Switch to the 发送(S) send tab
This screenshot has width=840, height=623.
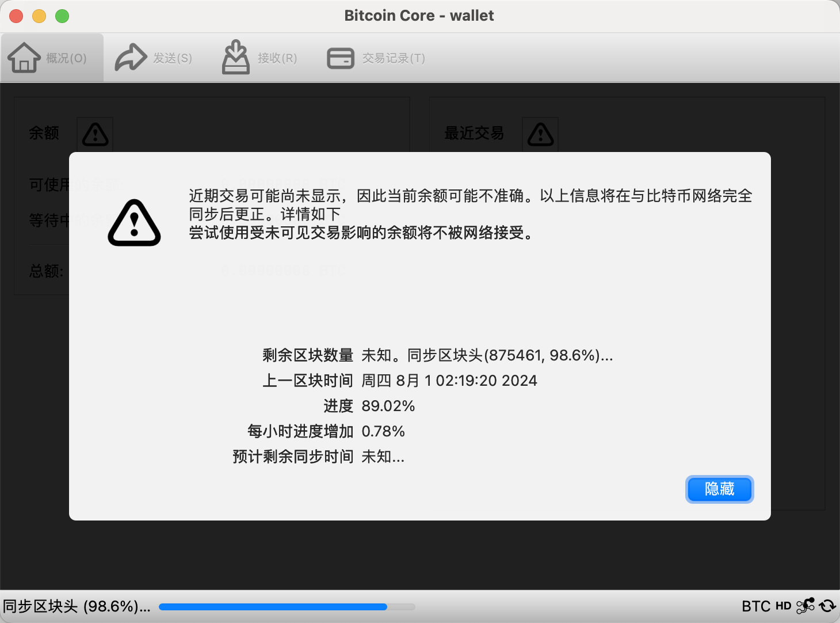(x=154, y=58)
